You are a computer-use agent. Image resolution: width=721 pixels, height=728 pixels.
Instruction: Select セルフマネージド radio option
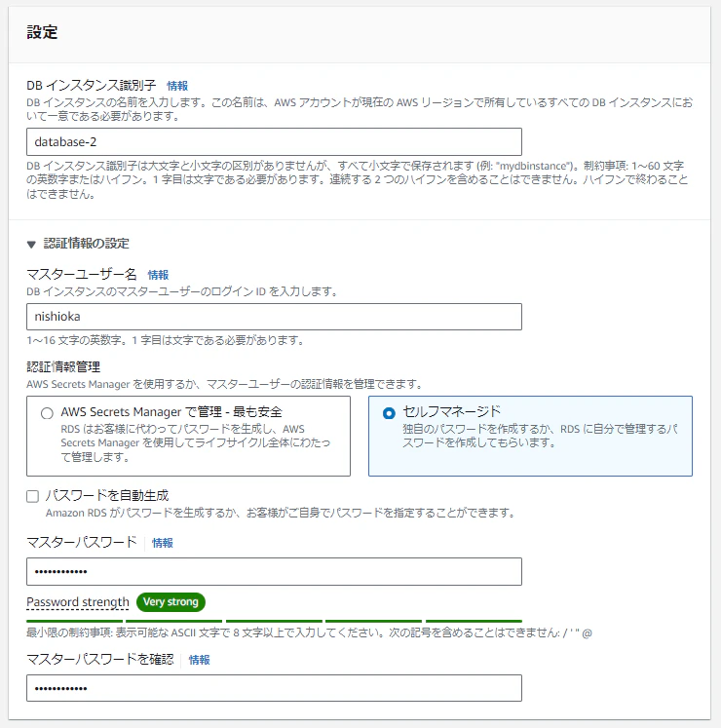coord(389,413)
